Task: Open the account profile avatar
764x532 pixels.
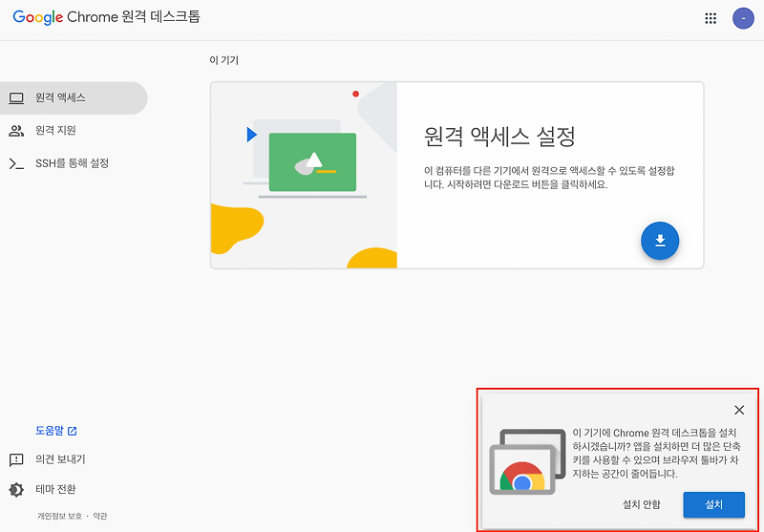Action: [743, 18]
